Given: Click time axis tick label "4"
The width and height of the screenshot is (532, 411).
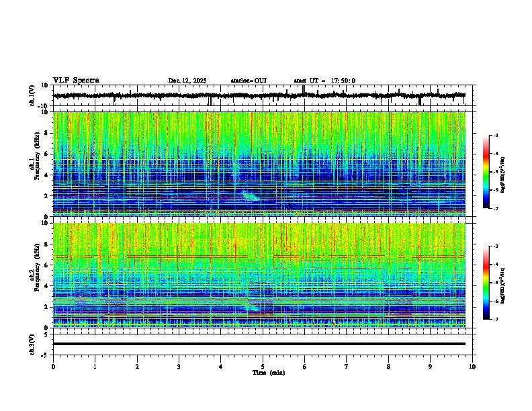Looking at the screenshot, I should click(x=221, y=367).
